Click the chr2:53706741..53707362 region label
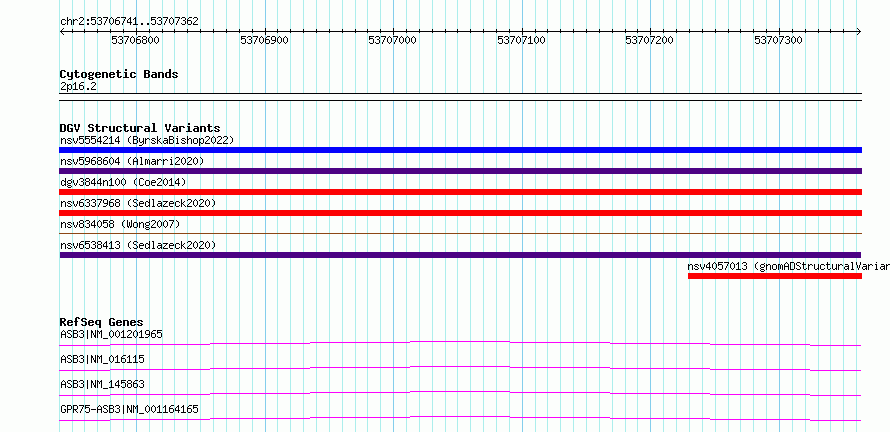This screenshot has height=432, width=890. [x=129, y=21]
